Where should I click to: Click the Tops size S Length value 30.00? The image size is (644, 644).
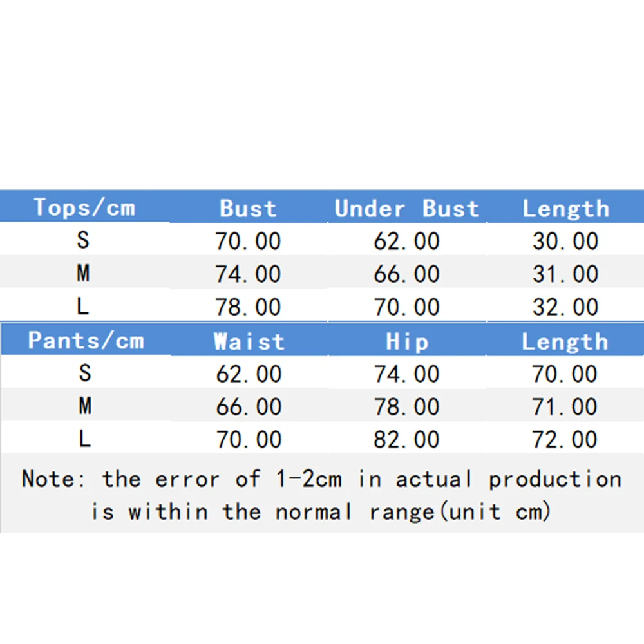565,241
